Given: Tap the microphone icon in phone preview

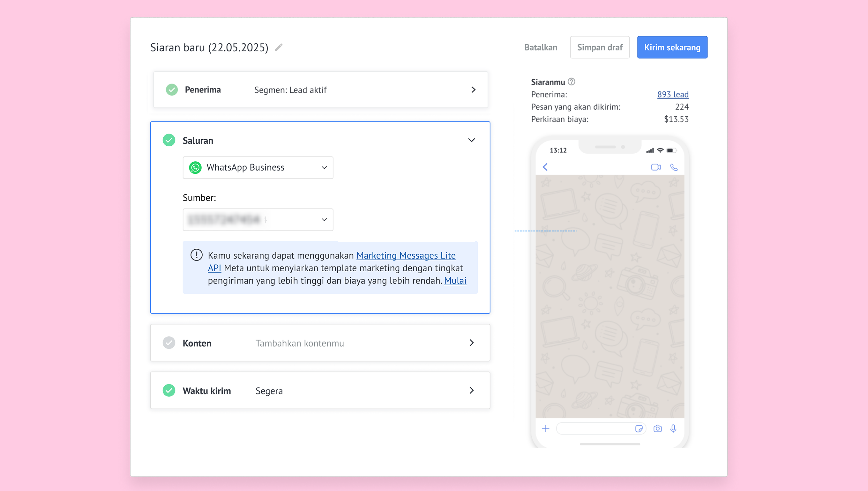Looking at the screenshot, I should pos(673,429).
